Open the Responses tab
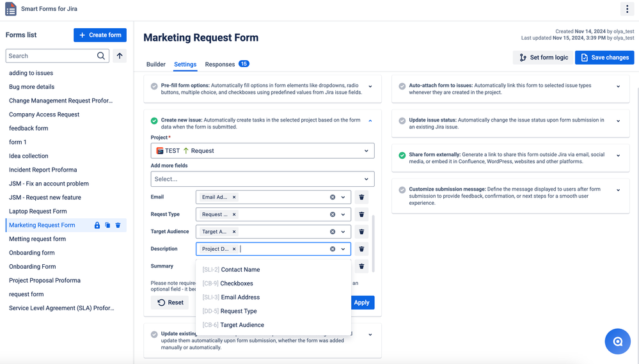Screen dimensions: 639x364 [226, 65]
